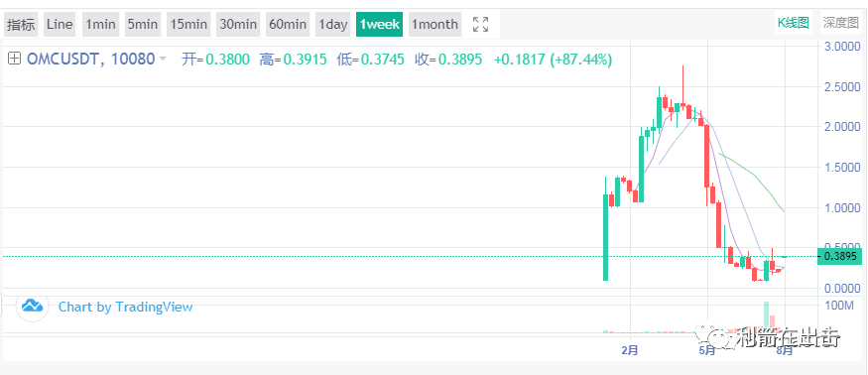Click the 低=0.3745 low value
The image size is (868, 375).
point(370,59)
